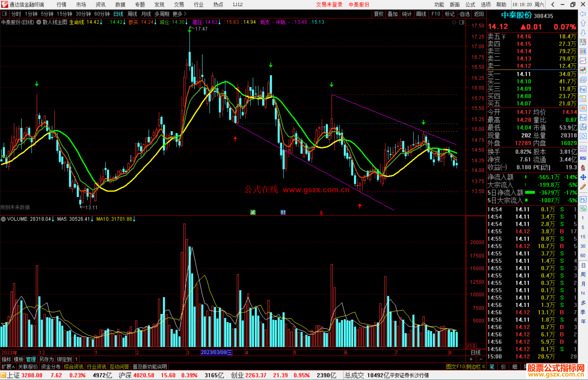Expand the 扩展 panel at bottom left
This screenshot has width=588, height=380.
click(8, 367)
